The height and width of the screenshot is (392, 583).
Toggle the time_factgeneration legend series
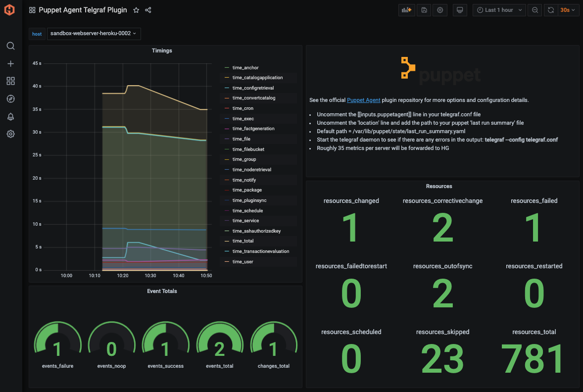pos(253,129)
